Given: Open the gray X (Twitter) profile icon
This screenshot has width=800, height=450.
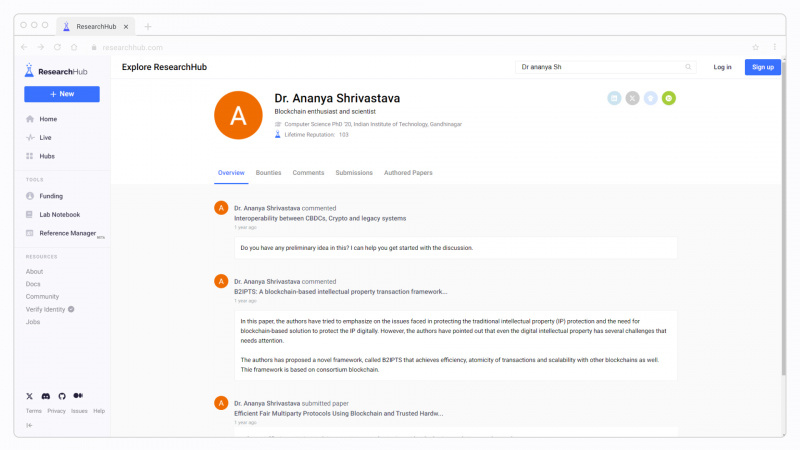Looking at the screenshot, I should [x=632, y=98].
